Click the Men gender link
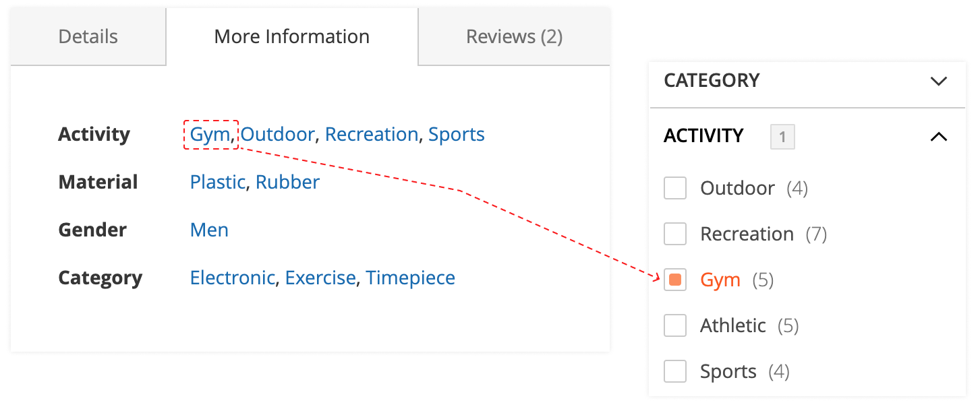Image resolution: width=980 pixels, height=413 pixels. click(209, 230)
